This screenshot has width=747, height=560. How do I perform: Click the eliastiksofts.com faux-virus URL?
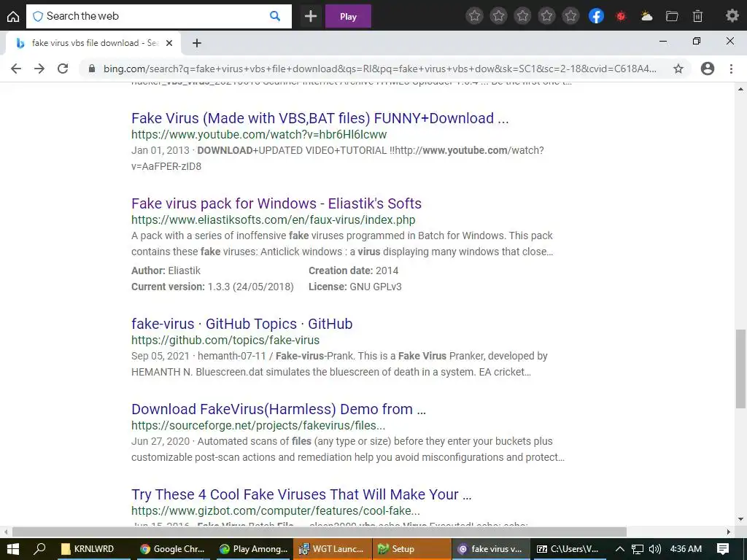[273, 219]
